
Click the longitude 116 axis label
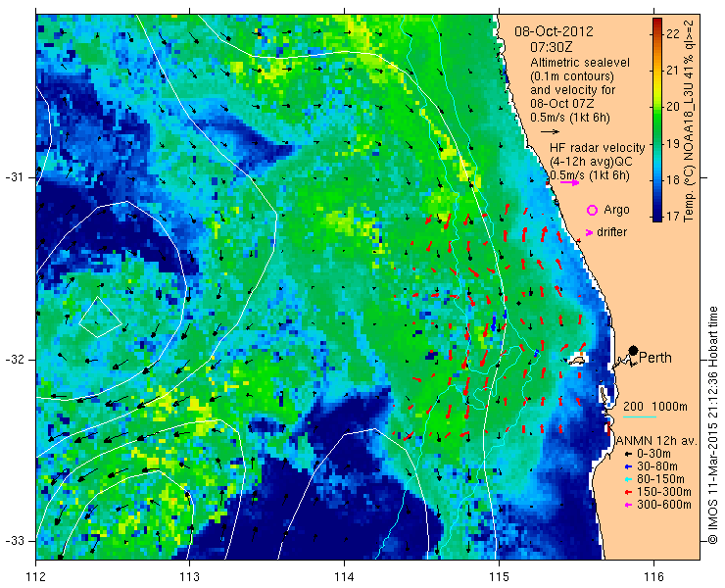point(653,577)
